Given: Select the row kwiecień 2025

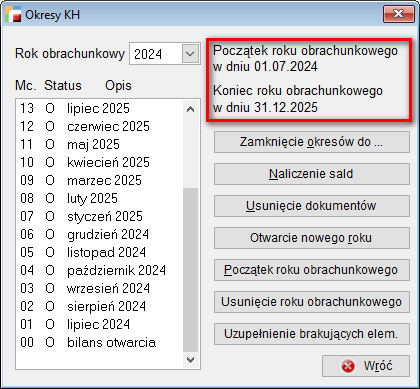Looking at the screenshot, I should point(100,162).
